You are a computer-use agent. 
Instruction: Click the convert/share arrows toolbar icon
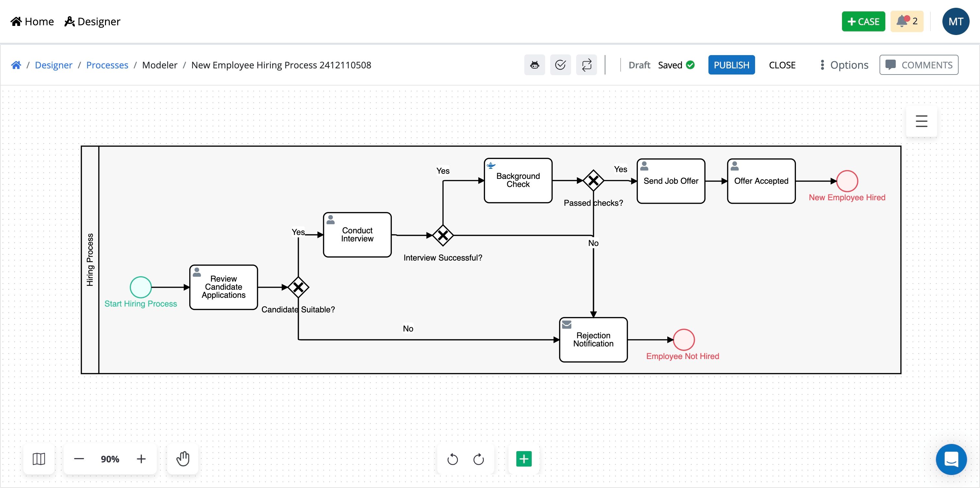[x=586, y=65]
